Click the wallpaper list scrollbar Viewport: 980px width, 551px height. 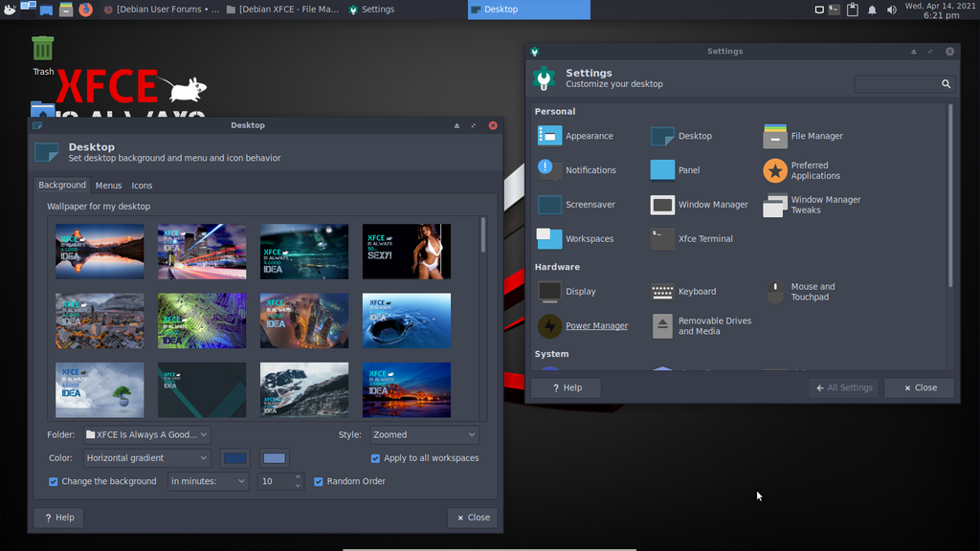[483, 235]
